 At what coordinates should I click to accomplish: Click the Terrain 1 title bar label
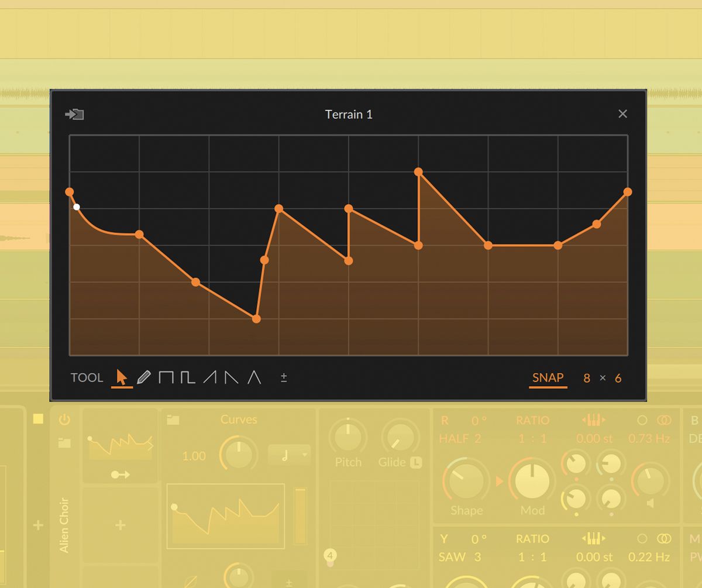[x=349, y=115]
